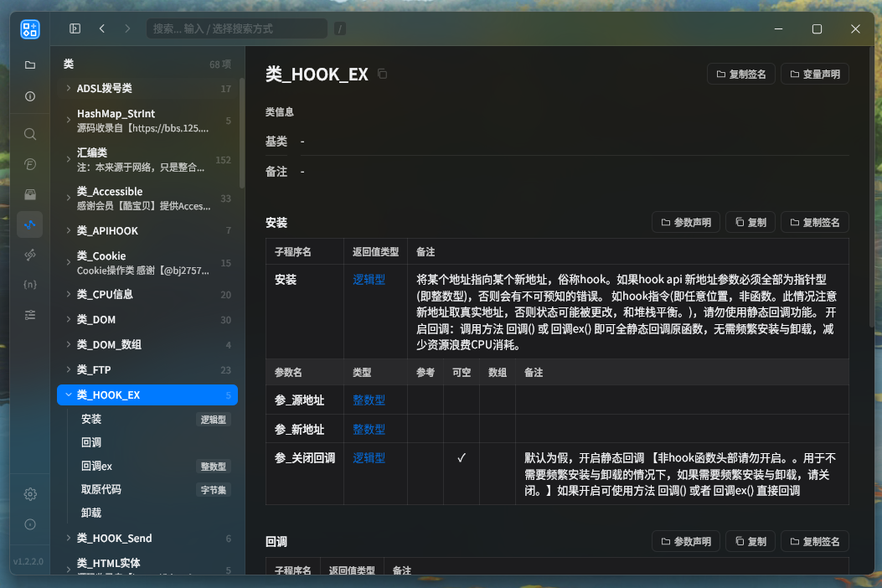Click 复制签名 in the 回调 section
Viewport: 882px width, 588px height.
[814, 541]
